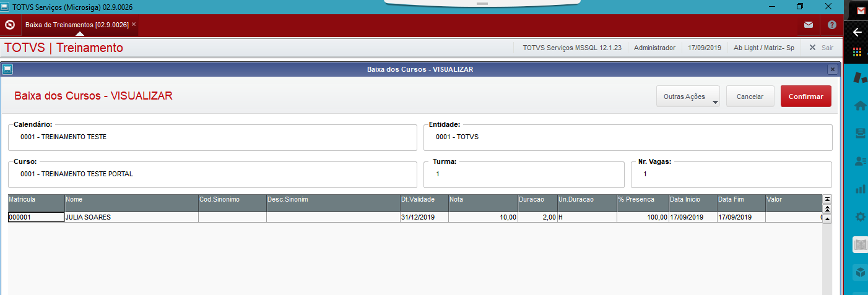Click the grid scroll-up arrow button
This screenshot has width=868, height=295.
click(827, 218)
